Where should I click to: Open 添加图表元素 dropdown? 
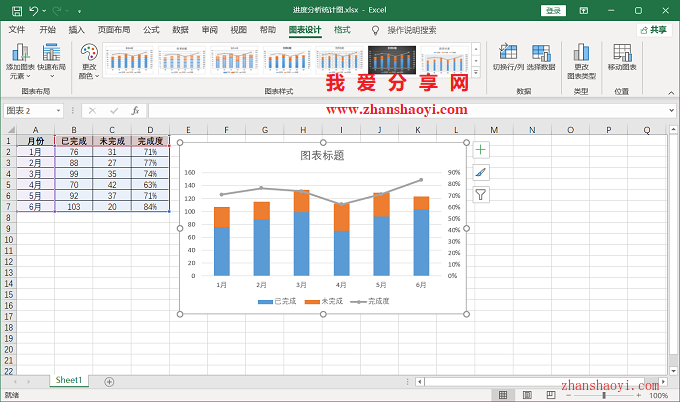click(20, 61)
